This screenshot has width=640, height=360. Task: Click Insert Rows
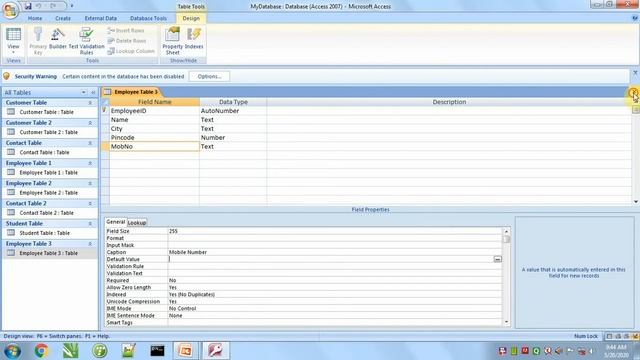click(126, 31)
